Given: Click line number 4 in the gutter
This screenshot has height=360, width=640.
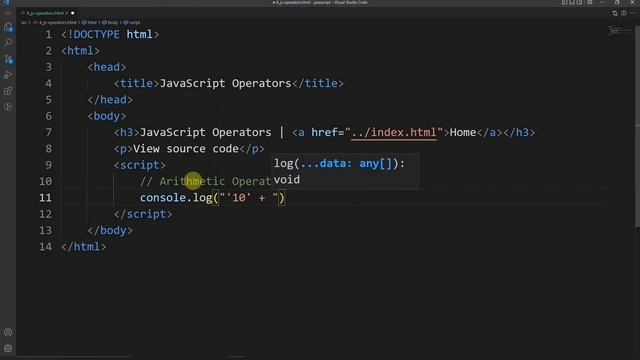Looking at the screenshot, I should point(49,83).
